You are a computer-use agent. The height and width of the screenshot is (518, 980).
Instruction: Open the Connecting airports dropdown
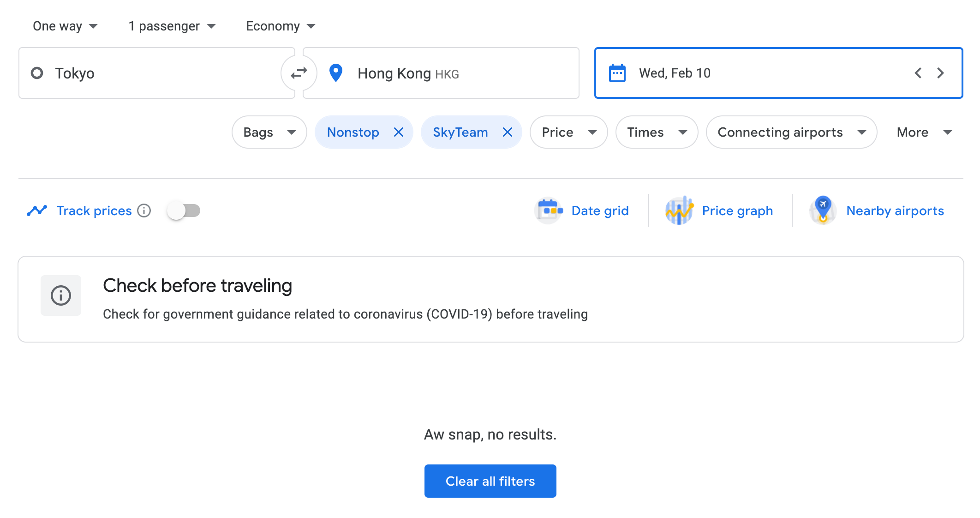(x=791, y=132)
